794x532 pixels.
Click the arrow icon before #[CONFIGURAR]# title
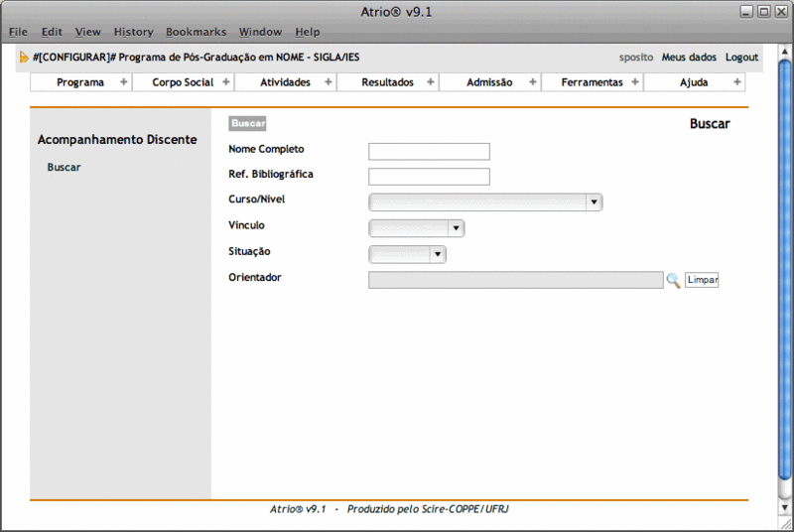coord(24,58)
